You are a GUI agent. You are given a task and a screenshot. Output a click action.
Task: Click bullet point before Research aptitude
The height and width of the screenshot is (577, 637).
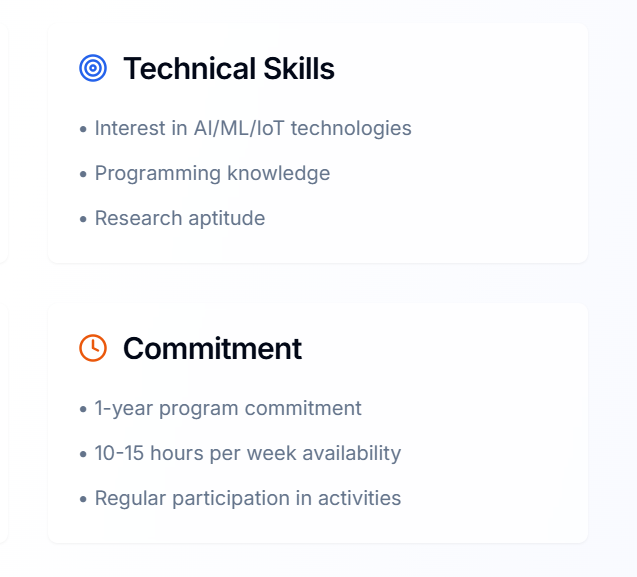[83, 219]
